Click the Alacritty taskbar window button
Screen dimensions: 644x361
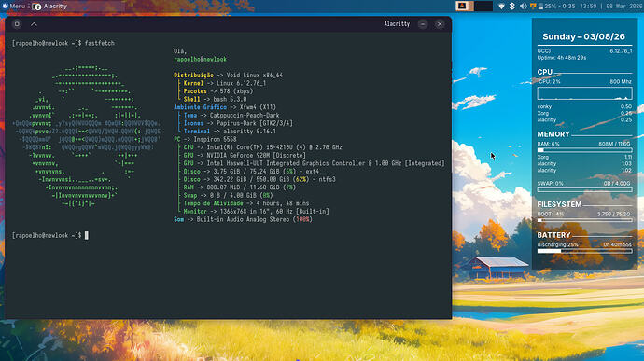(x=78, y=7)
